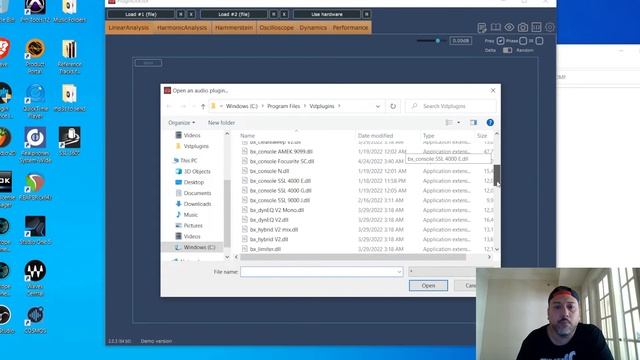Open Steinberg System Wide desktop shortcut
The width and height of the screenshot is (640, 360).
(35, 145)
